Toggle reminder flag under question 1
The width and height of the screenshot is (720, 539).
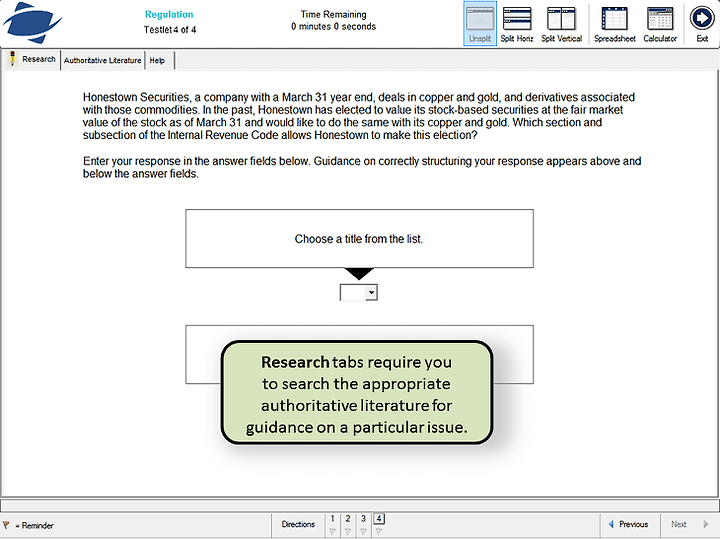[x=332, y=532]
